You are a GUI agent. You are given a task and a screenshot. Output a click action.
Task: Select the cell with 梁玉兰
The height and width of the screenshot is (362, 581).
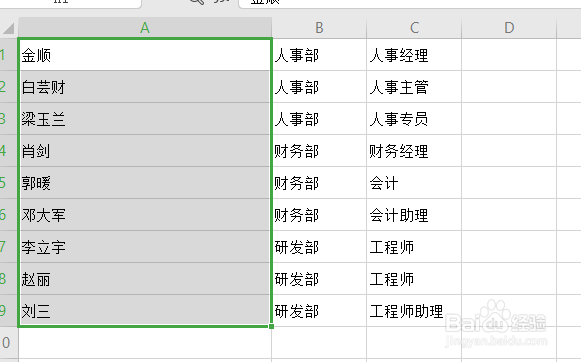(x=145, y=119)
